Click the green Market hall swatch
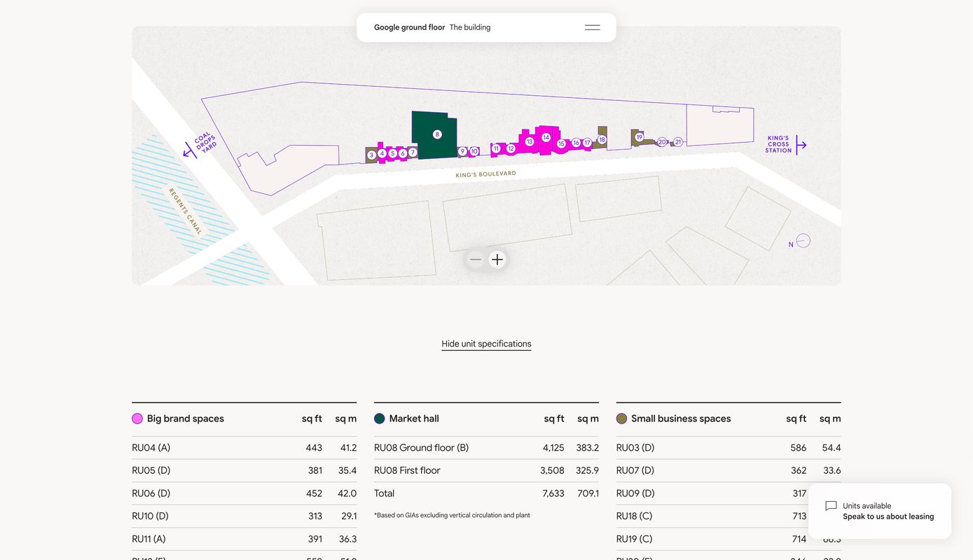The width and height of the screenshot is (973, 560). pos(380,419)
